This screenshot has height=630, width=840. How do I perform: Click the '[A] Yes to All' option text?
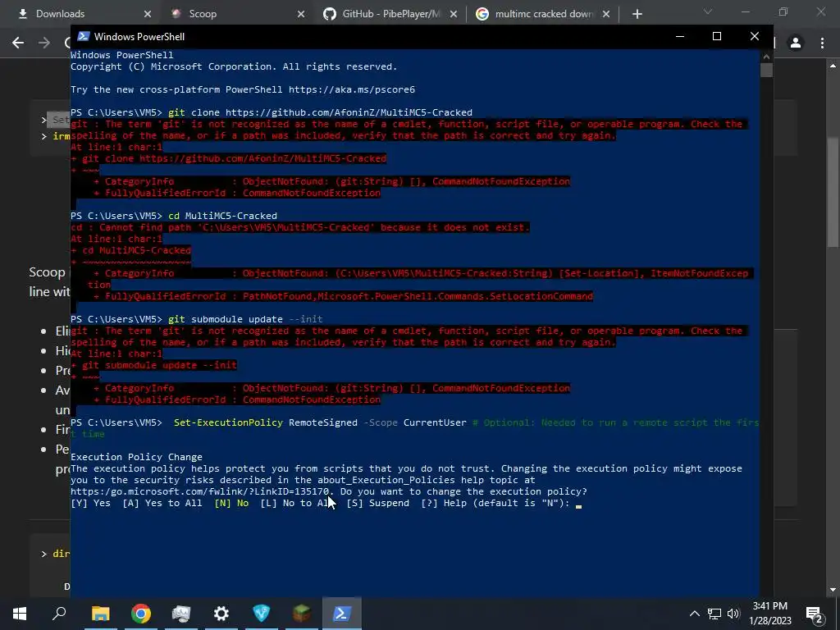(x=162, y=503)
